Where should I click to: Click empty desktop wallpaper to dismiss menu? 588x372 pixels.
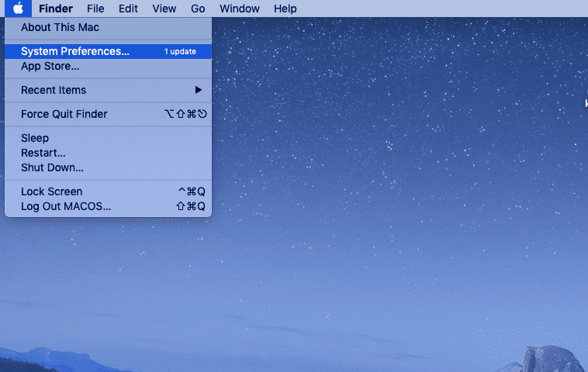point(388,232)
